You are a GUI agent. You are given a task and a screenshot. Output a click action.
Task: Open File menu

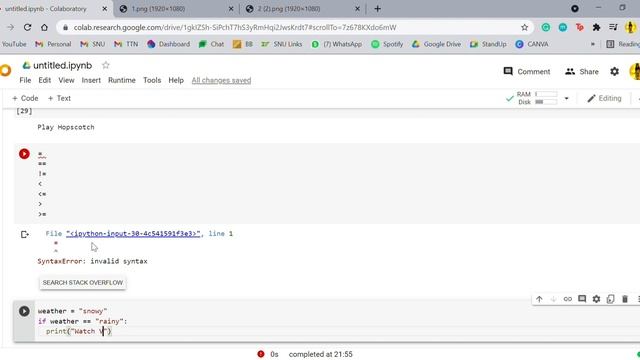25,80
